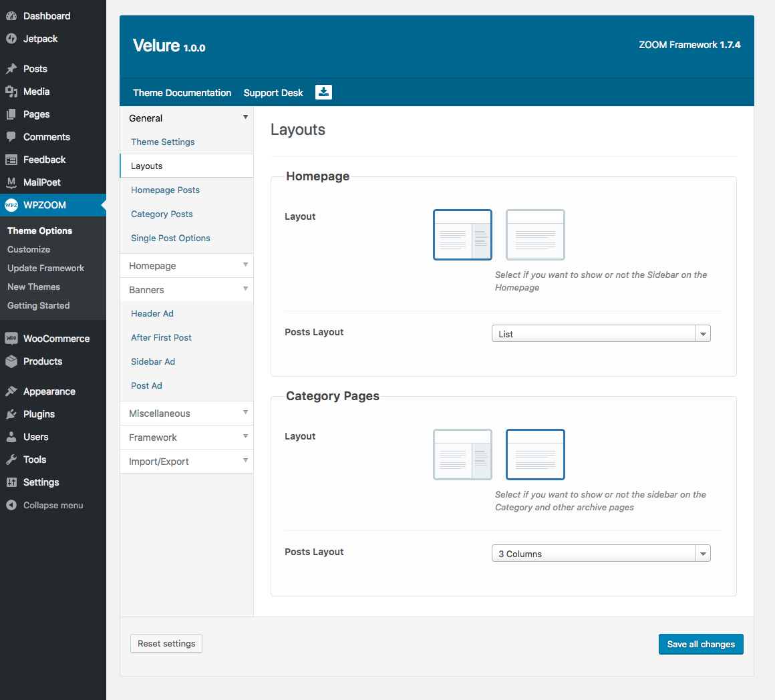The width and height of the screenshot is (775, 700).
Task: Click the Save all changes button
Action: click(x=701, y=645)
